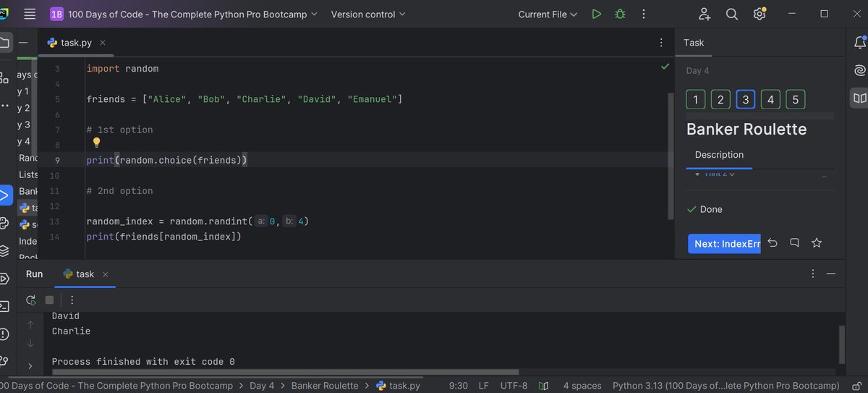Close the task run tab
Screen dimensions: 868x393
point(105,274)
